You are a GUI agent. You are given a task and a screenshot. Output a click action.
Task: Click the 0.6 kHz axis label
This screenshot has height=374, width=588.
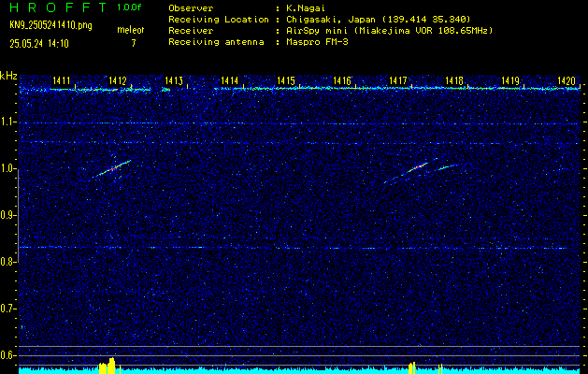tap(8, 355)
